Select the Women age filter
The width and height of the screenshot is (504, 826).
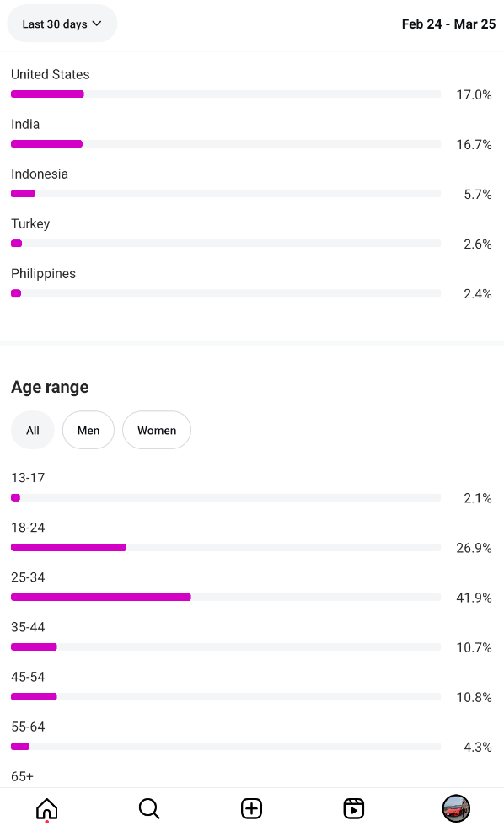pos(157,430)
